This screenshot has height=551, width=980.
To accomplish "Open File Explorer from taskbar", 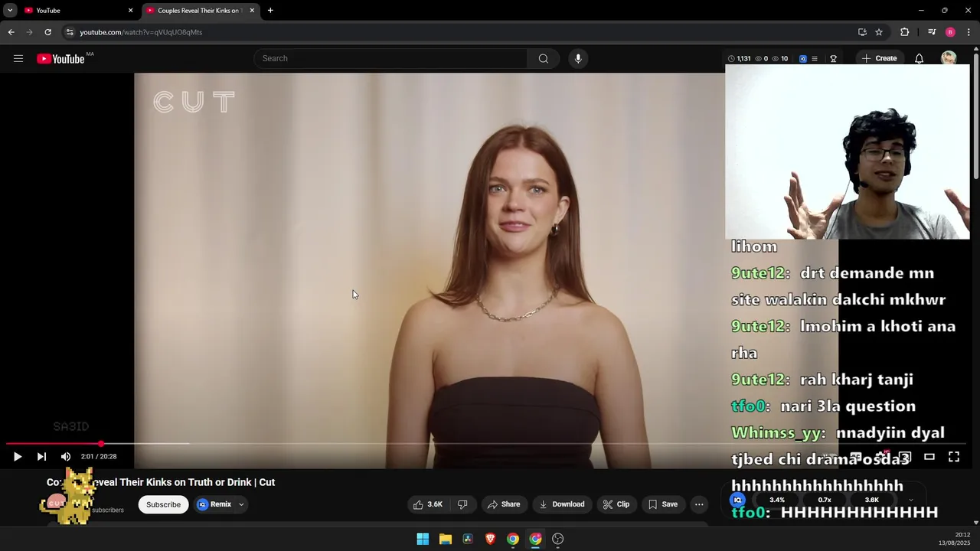I will point(445,539).
